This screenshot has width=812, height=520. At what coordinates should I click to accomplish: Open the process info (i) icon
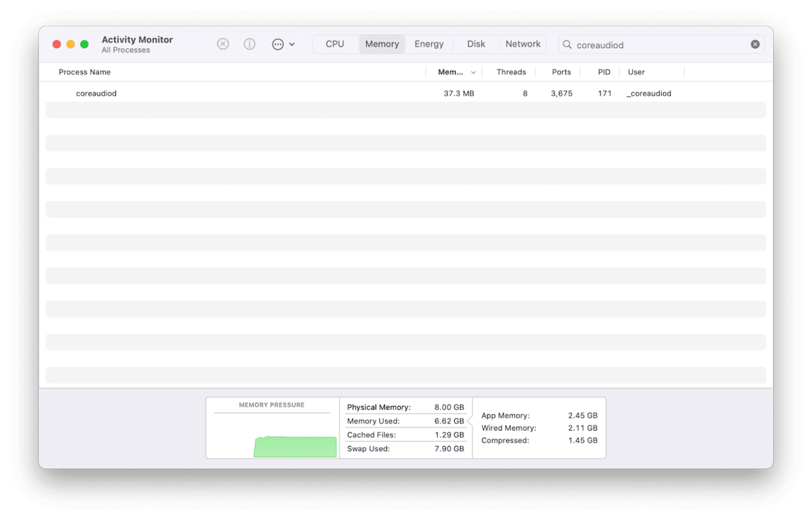[x=250, y=44]
